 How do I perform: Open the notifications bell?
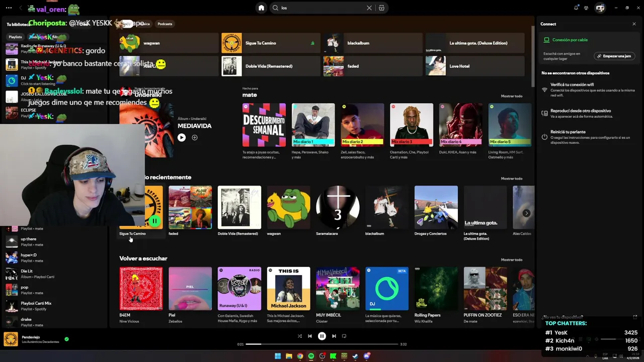576,8
